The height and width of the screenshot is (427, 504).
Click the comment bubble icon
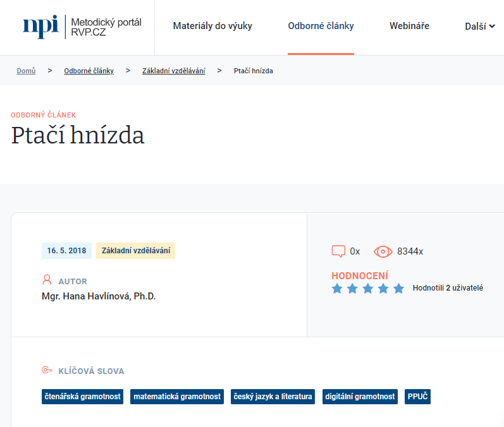338,251
